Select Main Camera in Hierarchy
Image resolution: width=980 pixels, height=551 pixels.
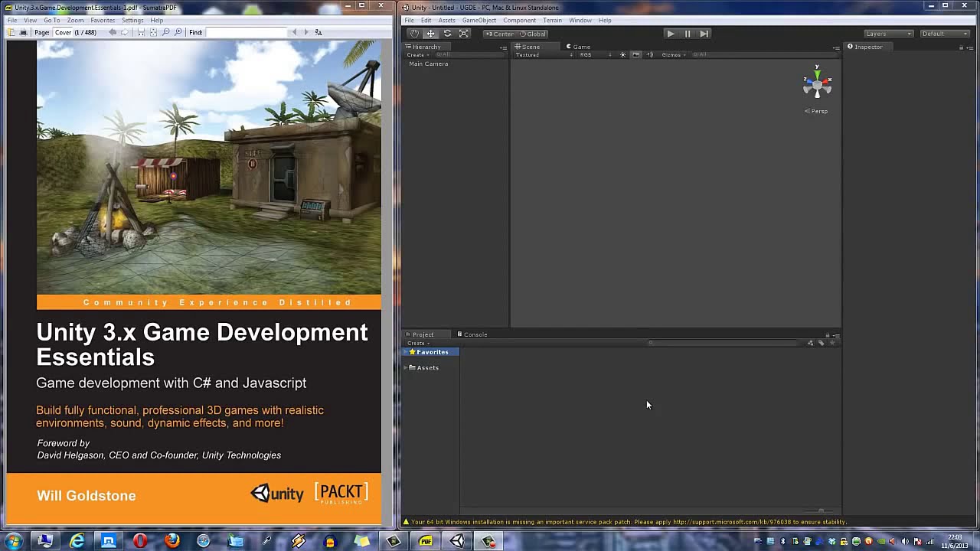point(429,64)
